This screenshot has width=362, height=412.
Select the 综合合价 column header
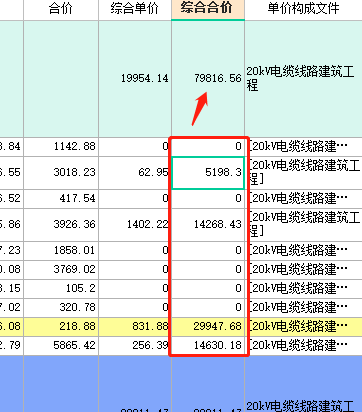pos(208,9)
